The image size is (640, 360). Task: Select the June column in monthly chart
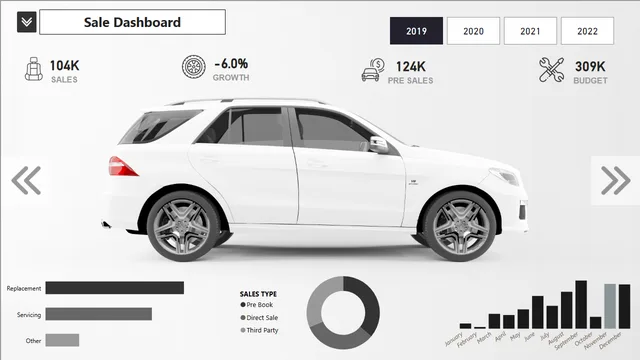pos(538,313)
